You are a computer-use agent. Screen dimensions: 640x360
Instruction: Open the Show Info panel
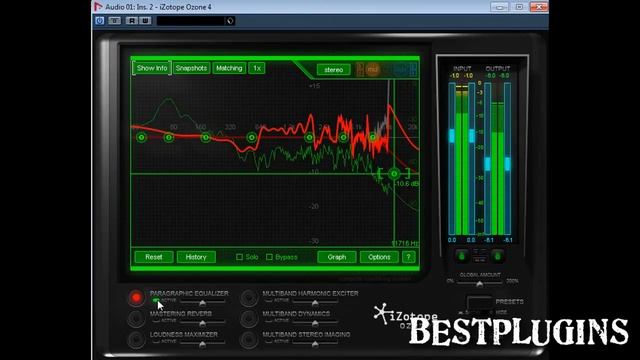point(152,68)
